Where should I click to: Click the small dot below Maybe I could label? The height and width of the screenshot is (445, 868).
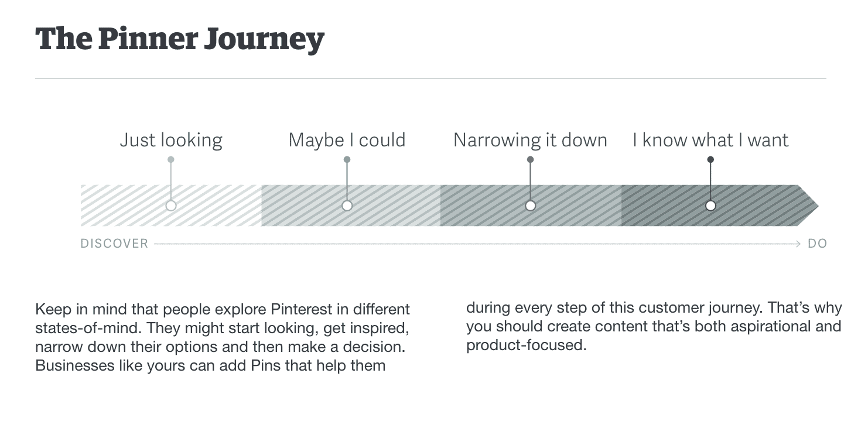[347, 159]
